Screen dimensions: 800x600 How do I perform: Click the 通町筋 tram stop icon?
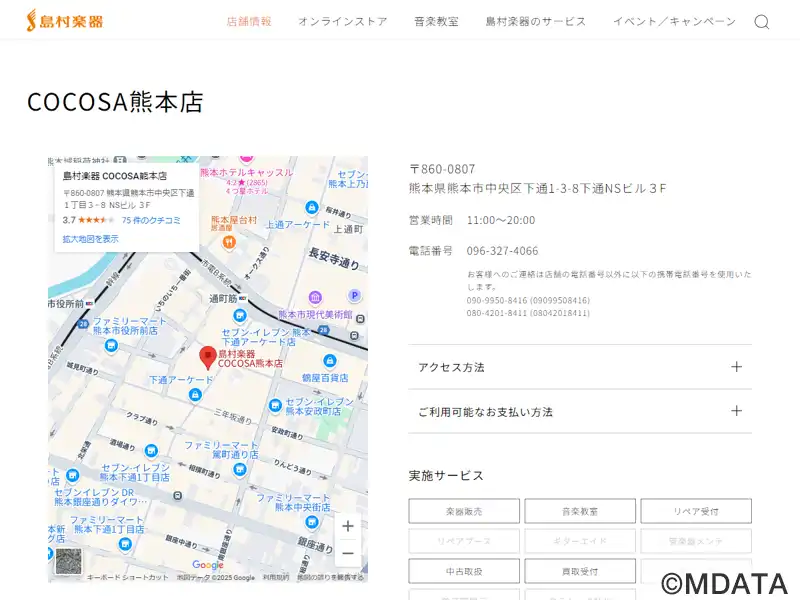tap(243, 298)
